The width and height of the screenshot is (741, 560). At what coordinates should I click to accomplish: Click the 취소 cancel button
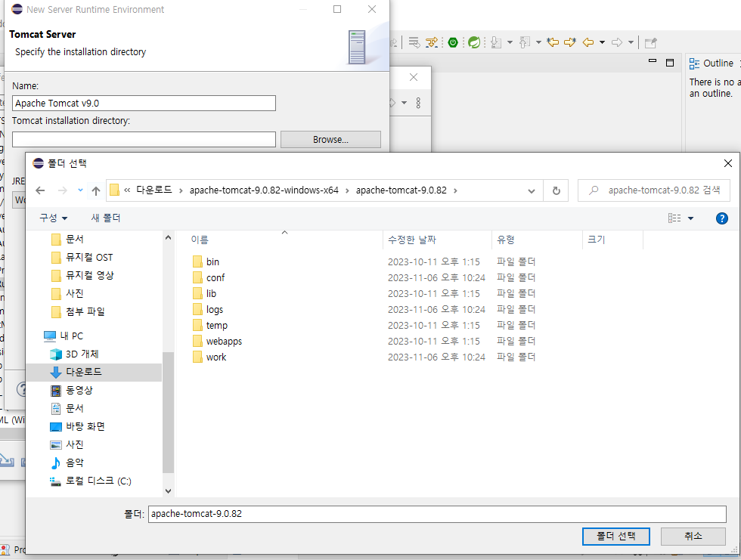[693, 537]
